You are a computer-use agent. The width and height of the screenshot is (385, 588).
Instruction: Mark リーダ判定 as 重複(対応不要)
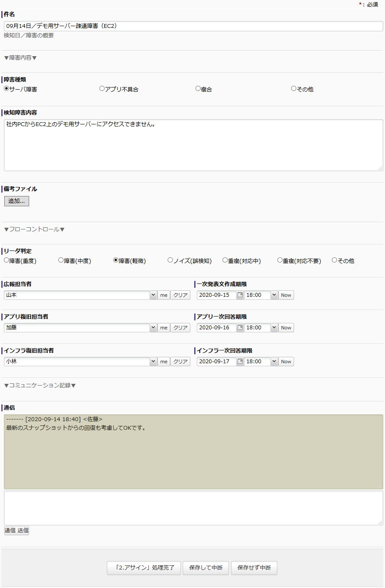coord(280,260)
